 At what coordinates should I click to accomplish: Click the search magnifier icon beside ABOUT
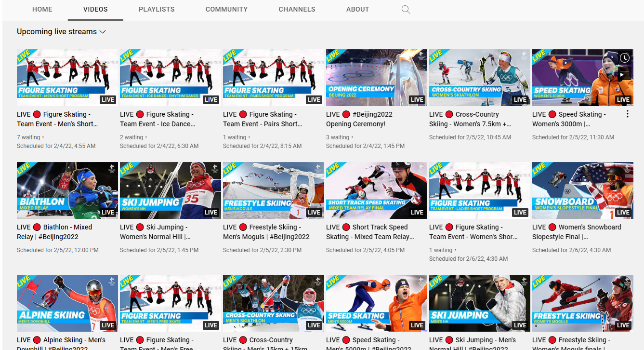point(406,10)
